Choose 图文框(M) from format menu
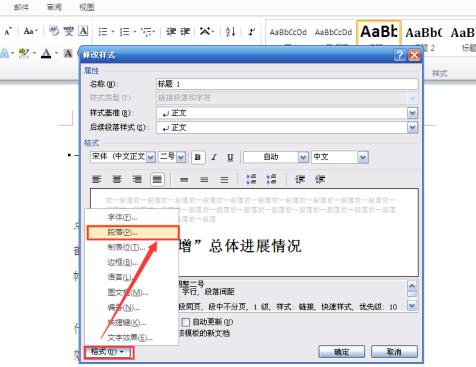 pyautogui.click(x=132, y=292)
